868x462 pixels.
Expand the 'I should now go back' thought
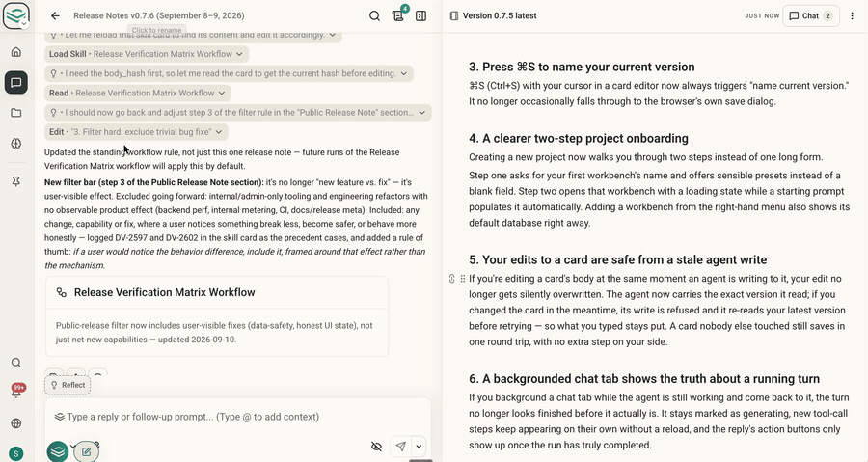421,112
